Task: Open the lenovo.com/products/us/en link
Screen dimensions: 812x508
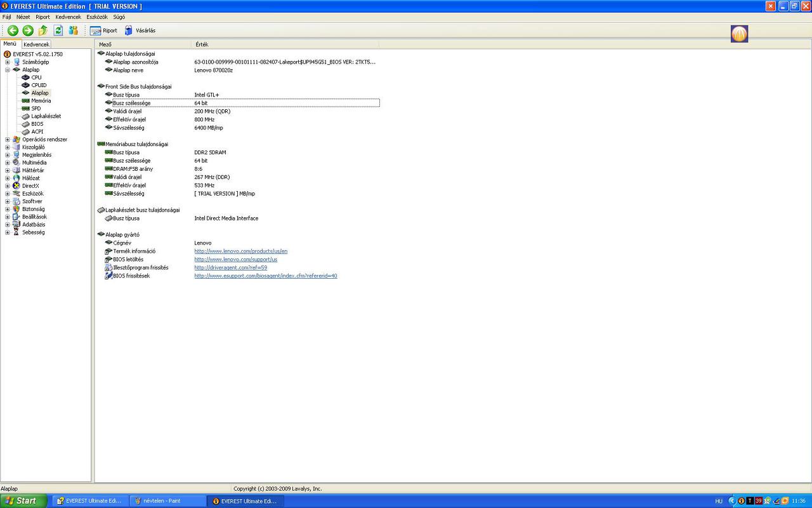Action: point(241,251)
